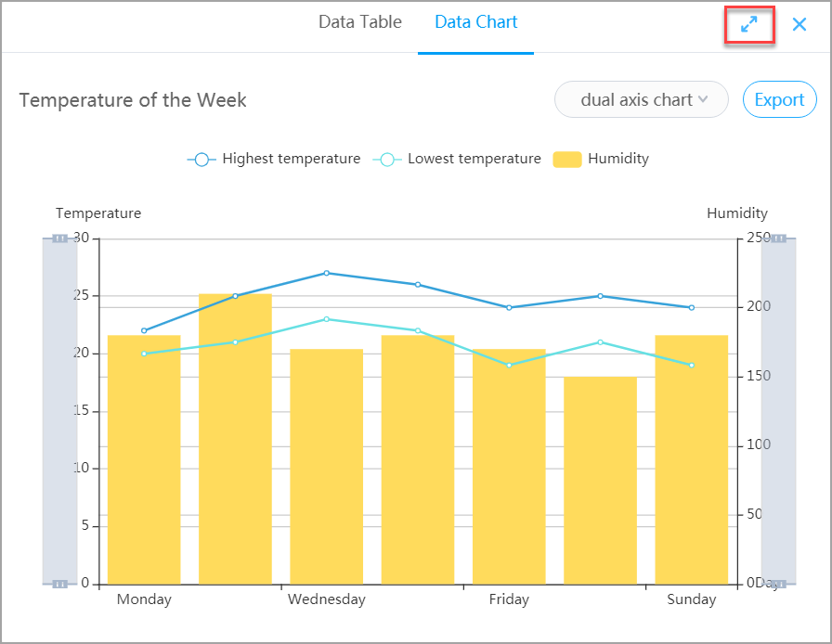
Task: Click the Monday humidity bar
Action: pyautogui.click(x=144, y=464)
